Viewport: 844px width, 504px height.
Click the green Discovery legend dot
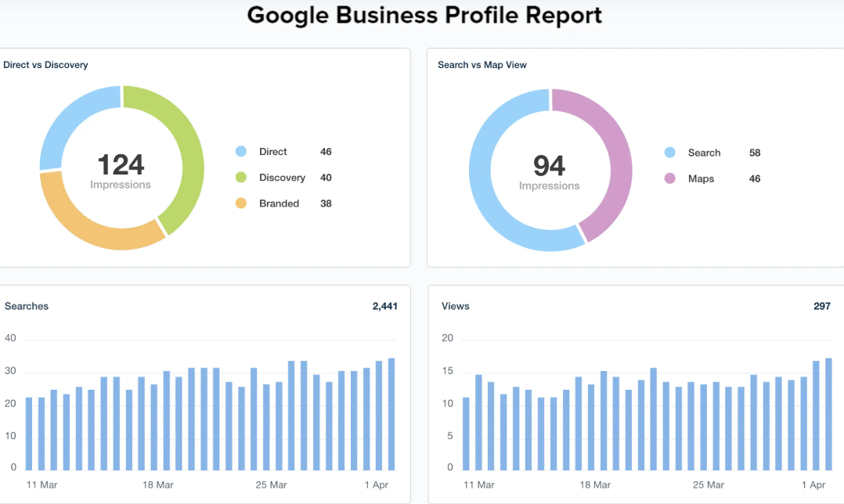241,178
